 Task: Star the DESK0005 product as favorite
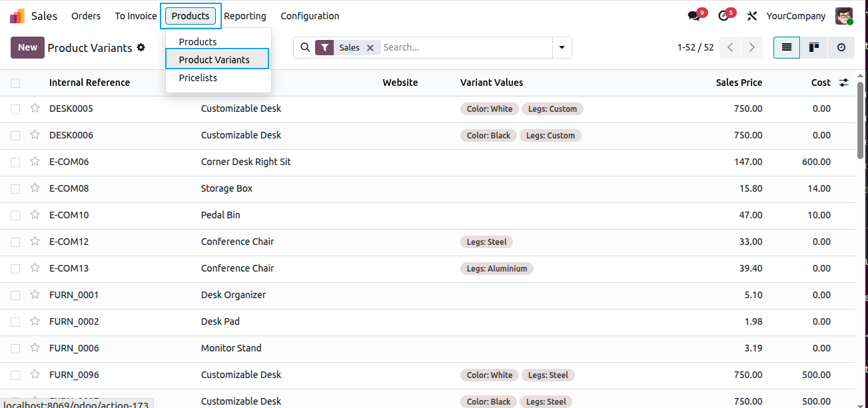click(35, 108)
